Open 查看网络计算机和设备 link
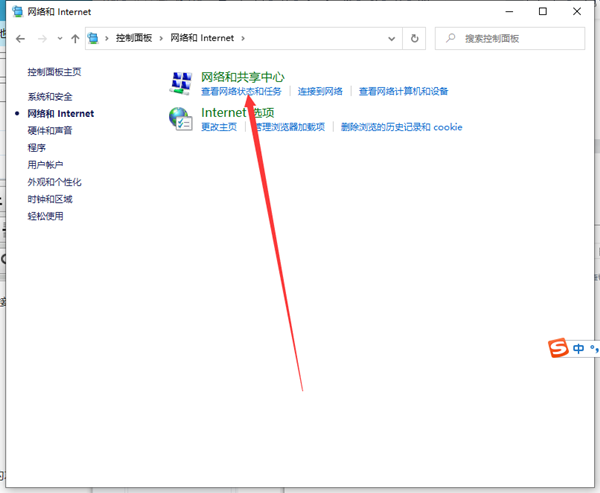 [403, 91]
